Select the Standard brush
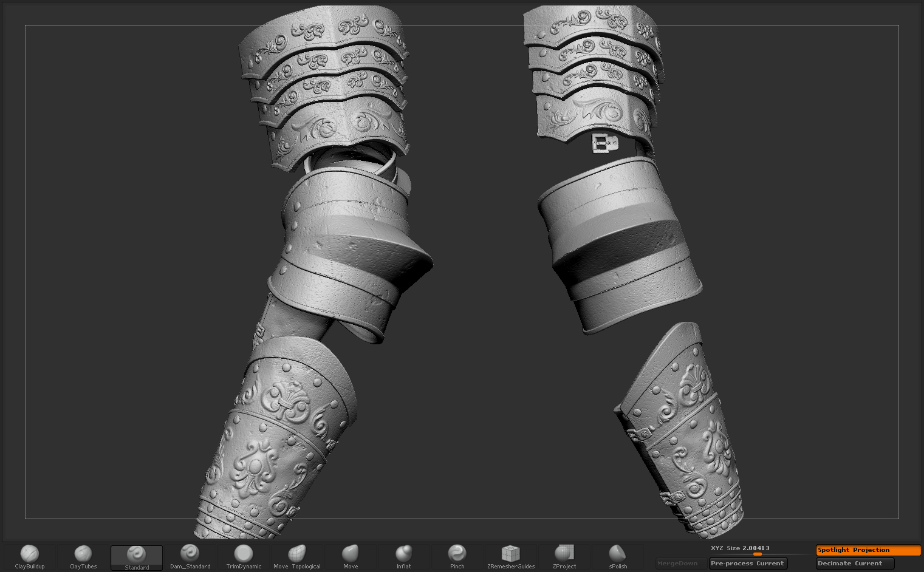The height and width of the screenshot is (572, 924). pos(137,557)
